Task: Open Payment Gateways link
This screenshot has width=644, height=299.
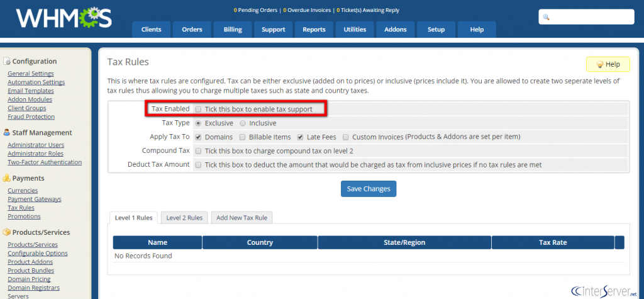Action: pos(35,200)
